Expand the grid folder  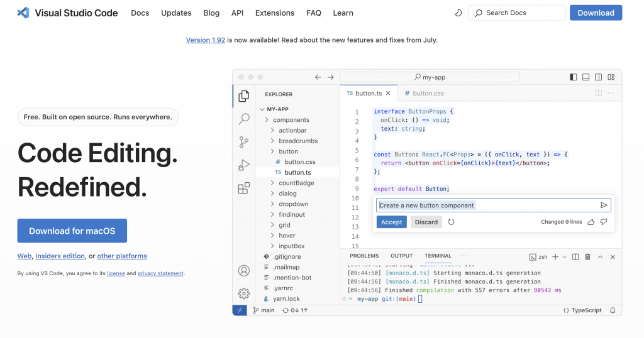(272, 225)
